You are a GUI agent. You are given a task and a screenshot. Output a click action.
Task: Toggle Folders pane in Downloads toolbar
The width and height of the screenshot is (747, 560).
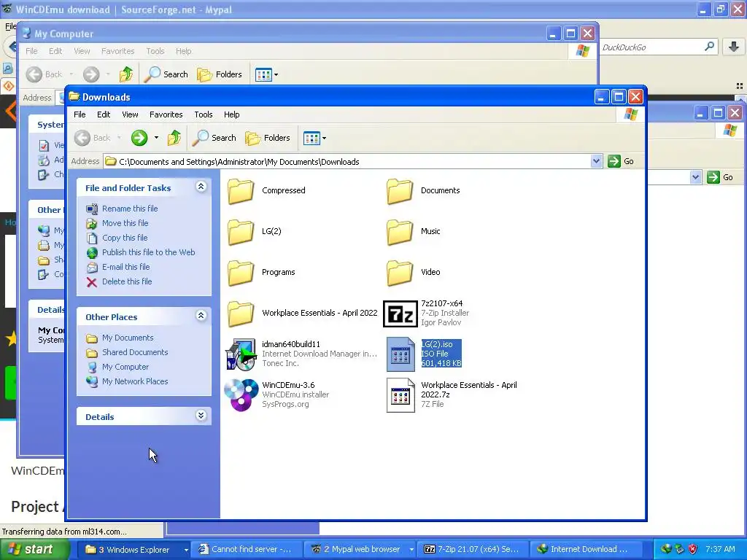(268, 138)
